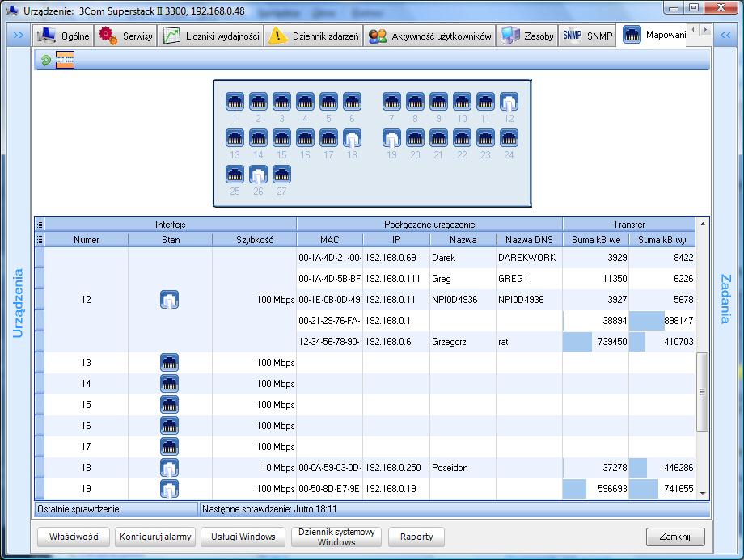Screen dimensions: 744x560
Task: Open Dziennik systemowy Windows
Action: click(336, 537)
